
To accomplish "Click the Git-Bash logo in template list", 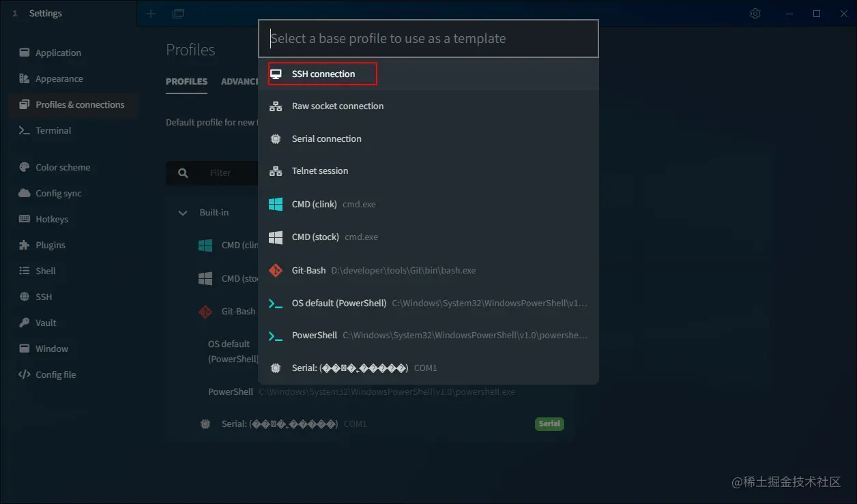I will (x=276, y=270).
